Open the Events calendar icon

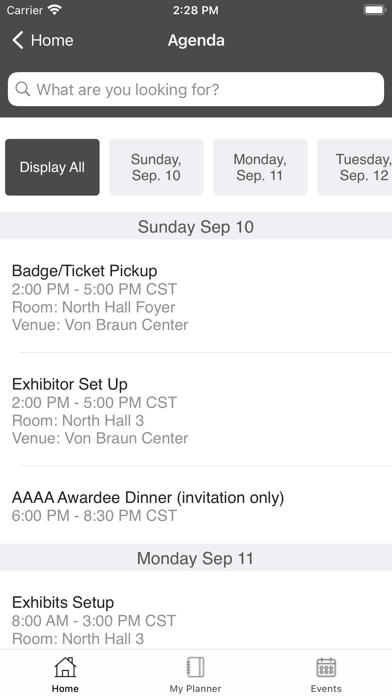[x=326, y=667]
